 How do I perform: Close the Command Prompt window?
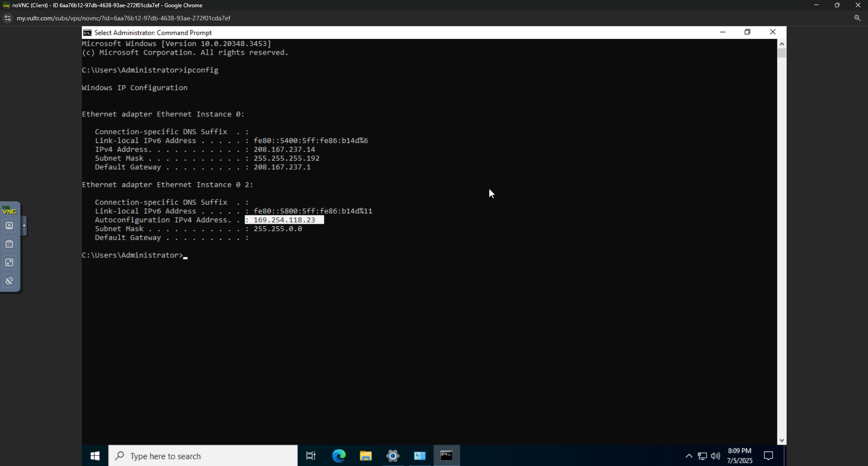coord(773,32)
